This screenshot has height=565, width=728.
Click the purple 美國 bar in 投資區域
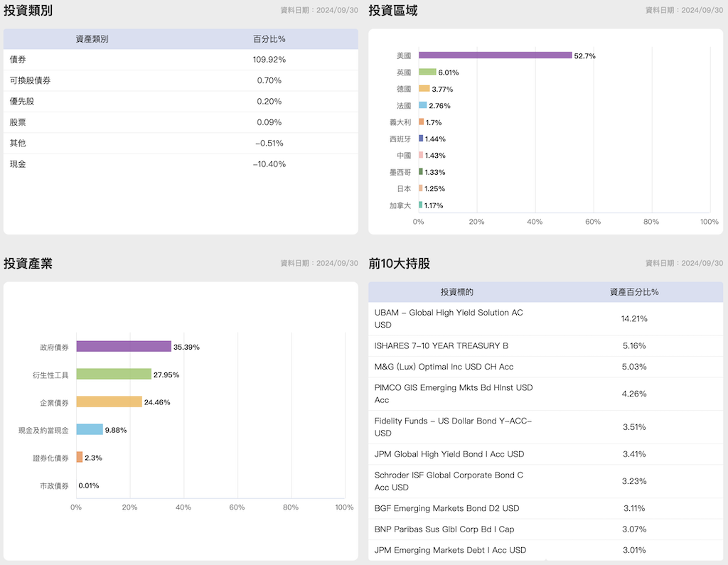(x=495, y=55)
